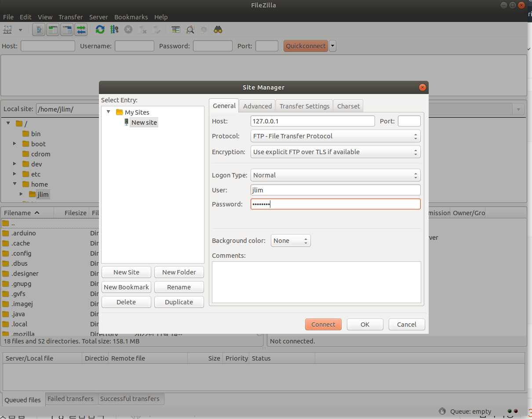532x419 pixels.
Task: Toggle the message log display
Action: coord(39,30)
